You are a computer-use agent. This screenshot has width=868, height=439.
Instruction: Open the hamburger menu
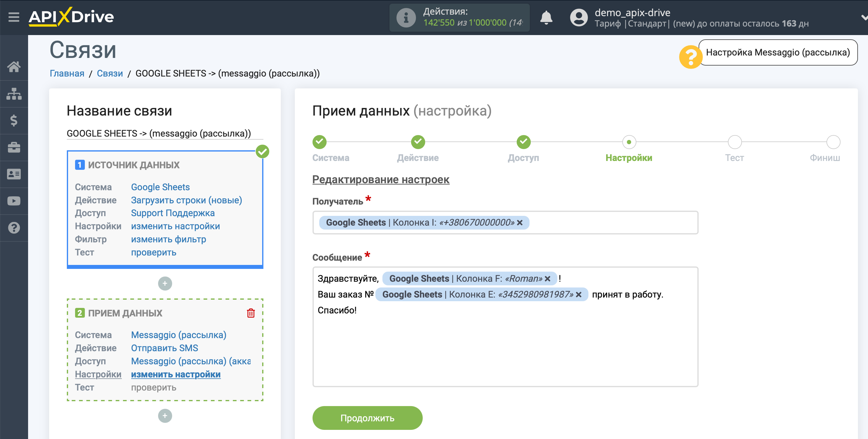(14, 17)
